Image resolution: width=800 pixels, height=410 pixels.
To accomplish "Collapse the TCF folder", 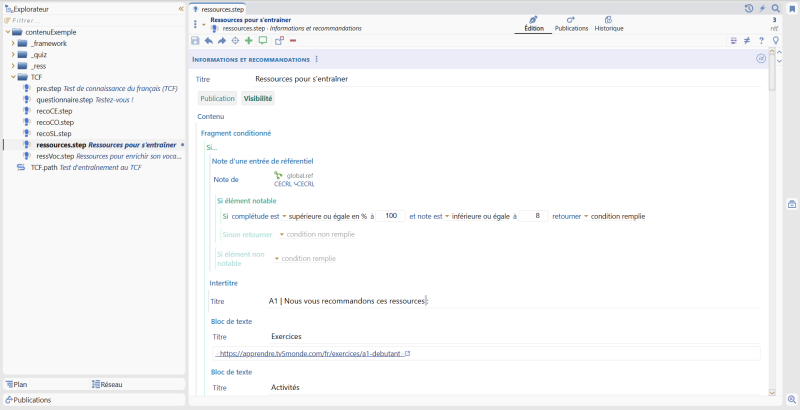I will [13, 77].
